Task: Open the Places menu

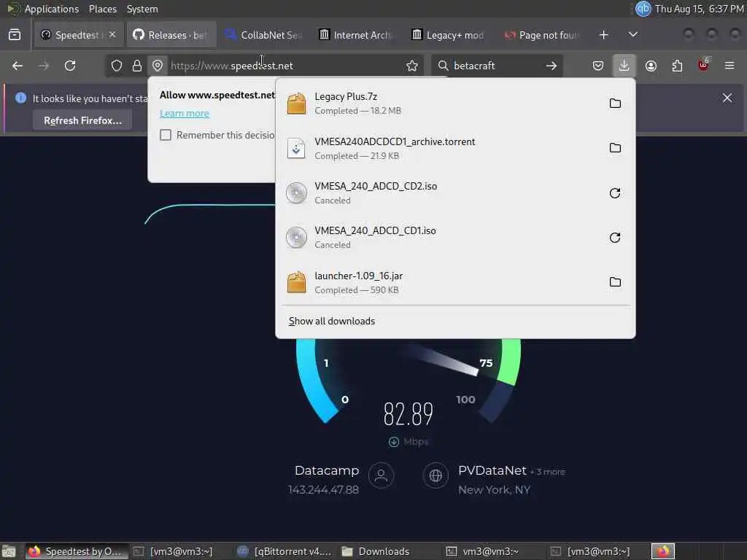Action: tap(102, 9)
